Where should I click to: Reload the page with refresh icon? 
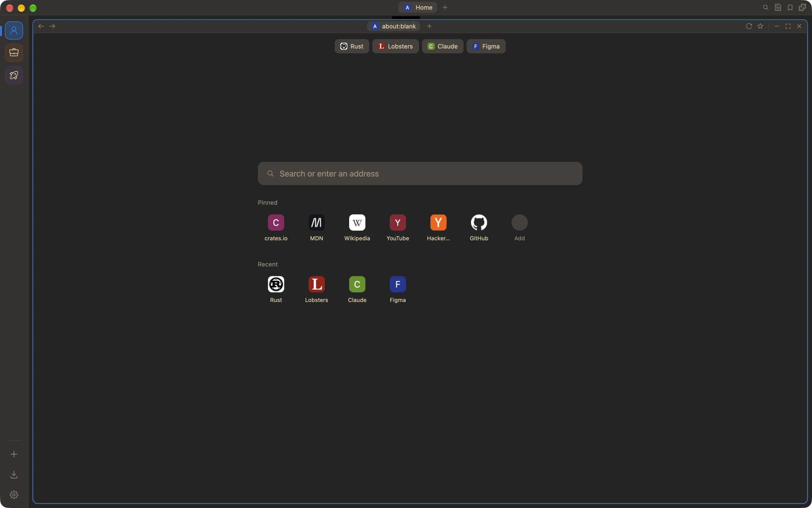749,26
